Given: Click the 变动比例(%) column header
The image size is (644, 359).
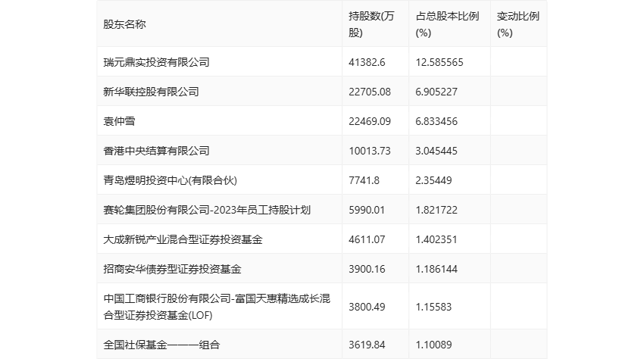Looking at the screenshot, I should (518, 24).
